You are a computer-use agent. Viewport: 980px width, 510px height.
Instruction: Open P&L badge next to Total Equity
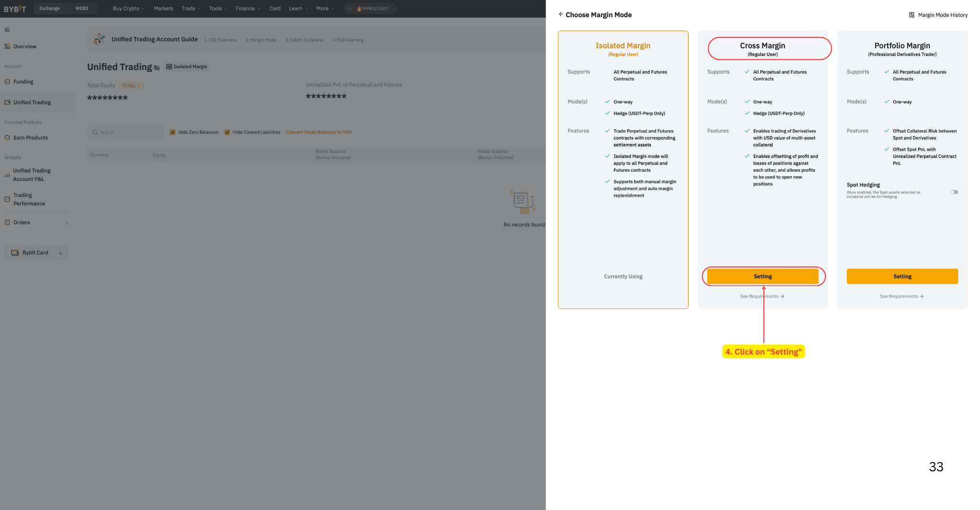(x=131, y=86)
